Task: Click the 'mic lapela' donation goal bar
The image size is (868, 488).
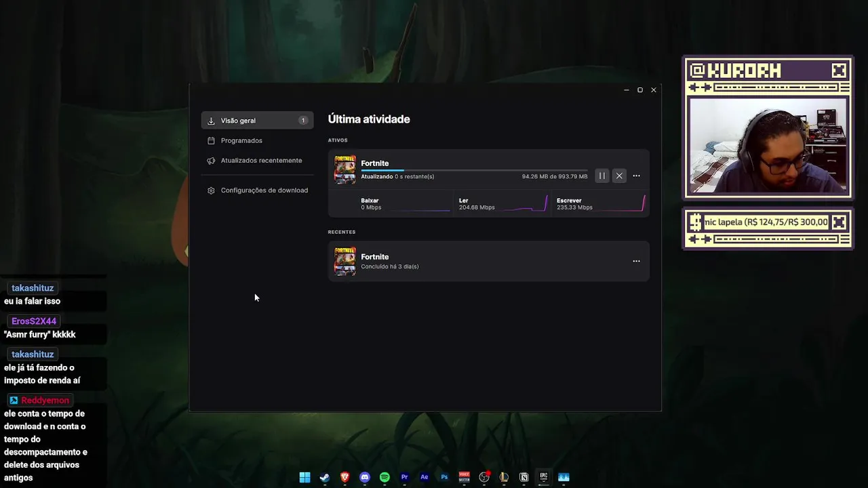Action: [766, 222]
